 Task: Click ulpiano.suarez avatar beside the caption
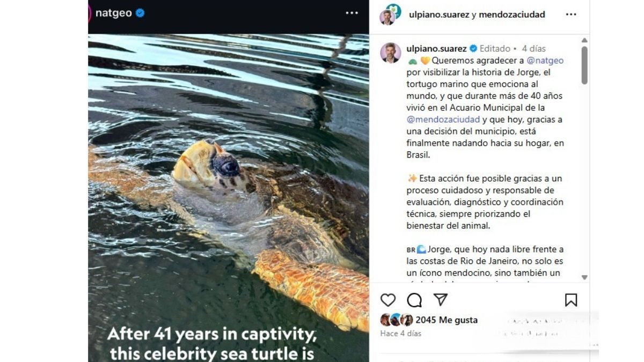[x=390, y=53]
